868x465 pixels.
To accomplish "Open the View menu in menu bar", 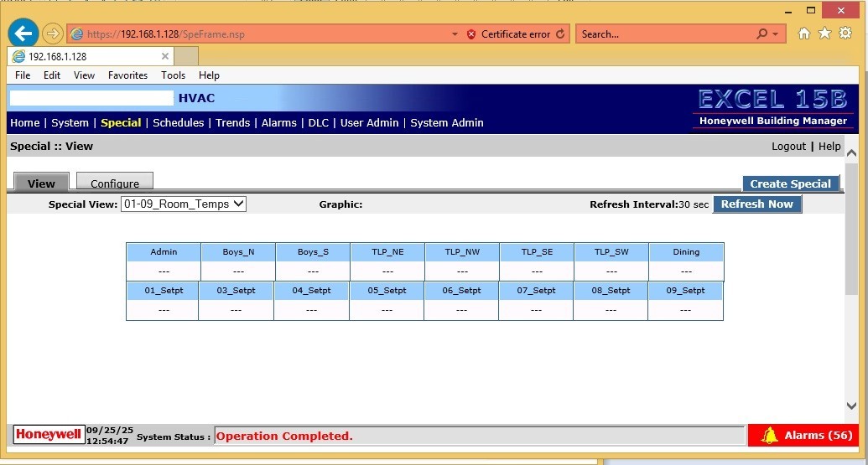I will click(84, 75).
